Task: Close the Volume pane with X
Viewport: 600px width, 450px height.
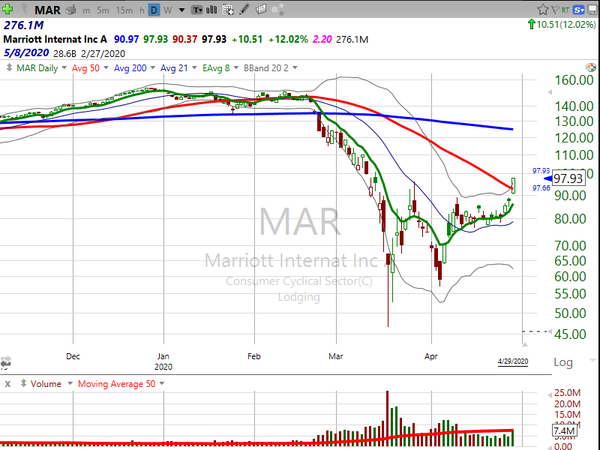Action: (x=8, y=384)
